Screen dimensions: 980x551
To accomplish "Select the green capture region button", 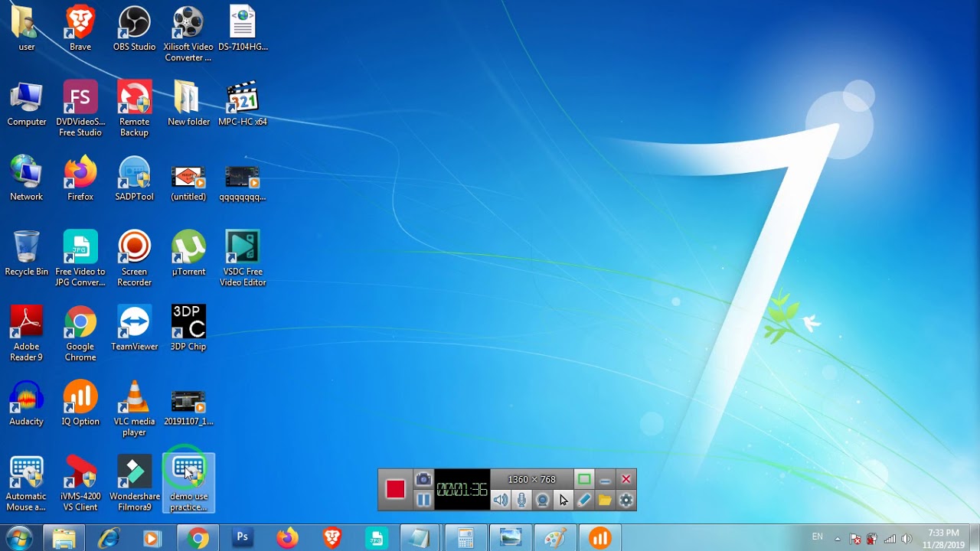I will (x=584, y=479).
